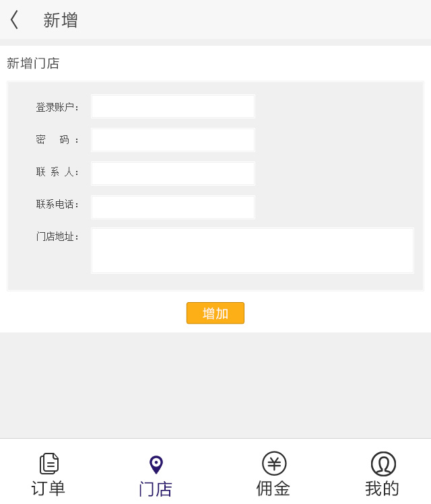The image size is (431, 504).
Task: Click the 我的 profile icon
Action: (383, 464)
